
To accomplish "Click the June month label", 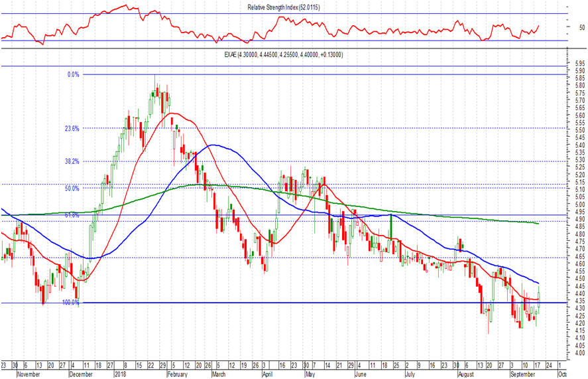I will tap(361, 374).
